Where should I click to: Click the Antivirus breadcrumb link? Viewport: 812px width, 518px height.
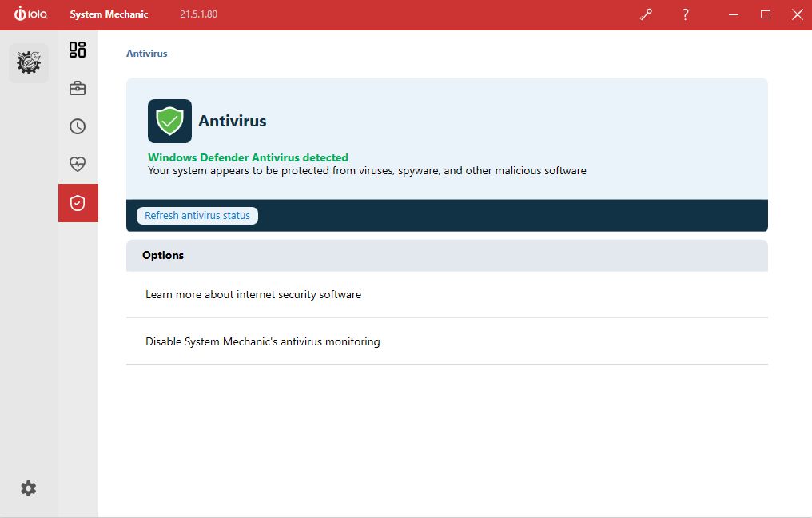pos(146,54)
